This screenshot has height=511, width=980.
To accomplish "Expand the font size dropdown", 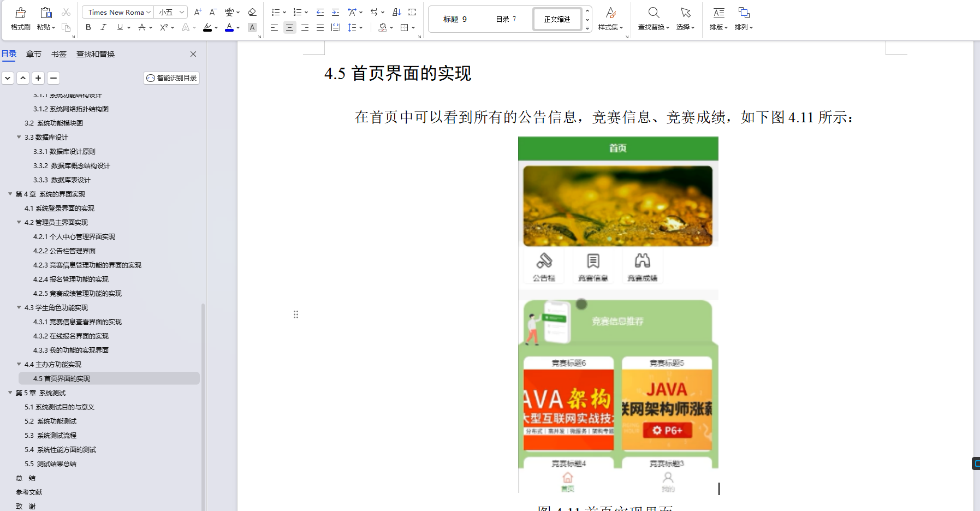I will pyautogui.click(x=182, y=11).
